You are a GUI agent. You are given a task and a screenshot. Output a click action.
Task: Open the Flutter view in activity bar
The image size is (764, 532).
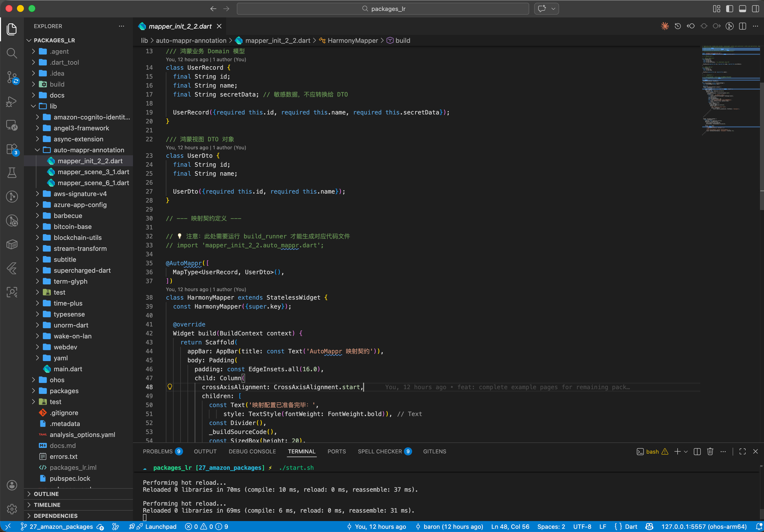tap(12, 268)
